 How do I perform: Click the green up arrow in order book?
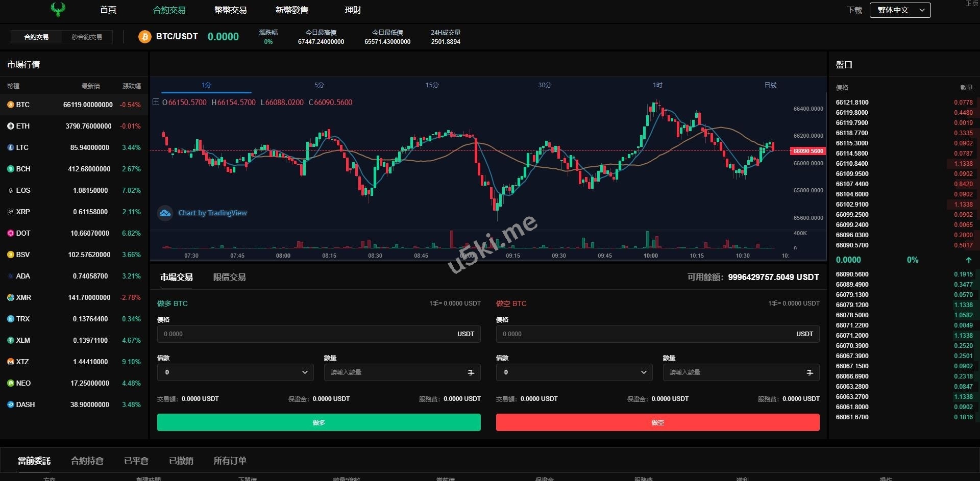click(x=968, y=260)
